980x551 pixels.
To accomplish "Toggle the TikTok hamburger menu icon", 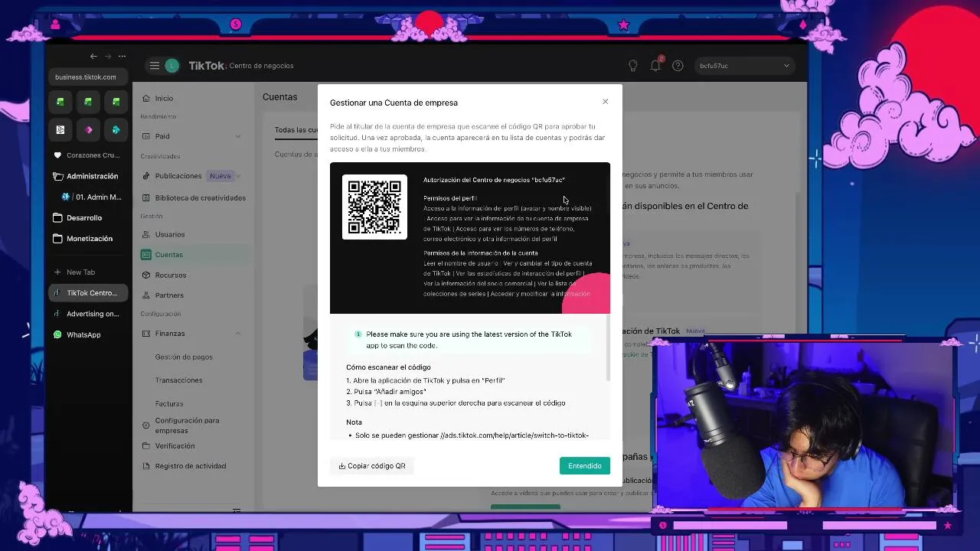I will click(x=154, y=66).
